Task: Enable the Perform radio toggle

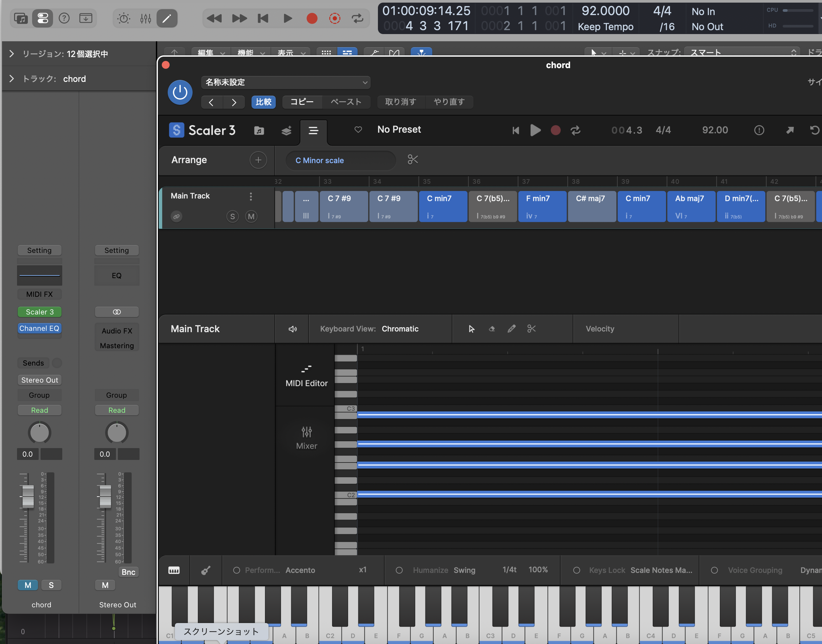Action: tap(236, 571)
